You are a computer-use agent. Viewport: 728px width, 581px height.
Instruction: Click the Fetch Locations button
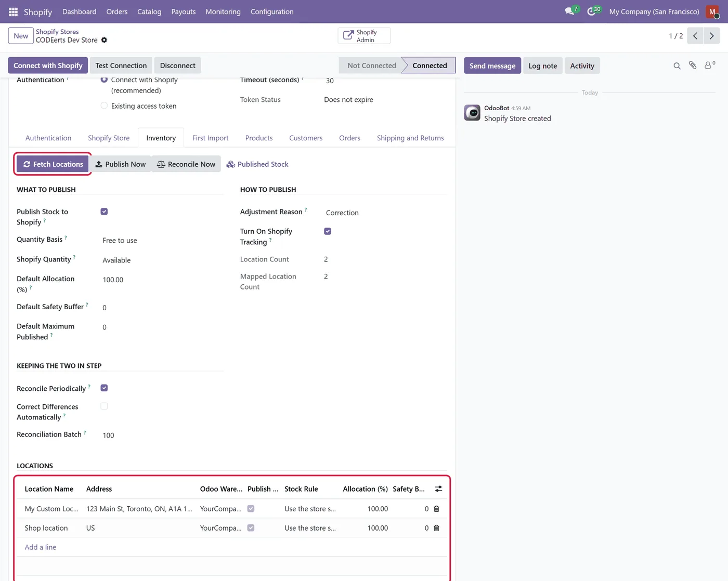tap(53, 164)
